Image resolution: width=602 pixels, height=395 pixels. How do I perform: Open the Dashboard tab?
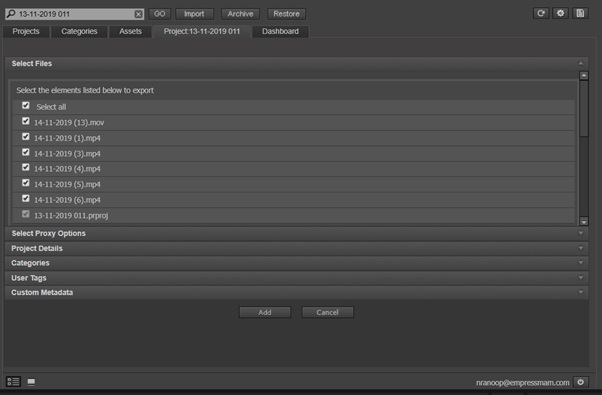coord(280,31)
